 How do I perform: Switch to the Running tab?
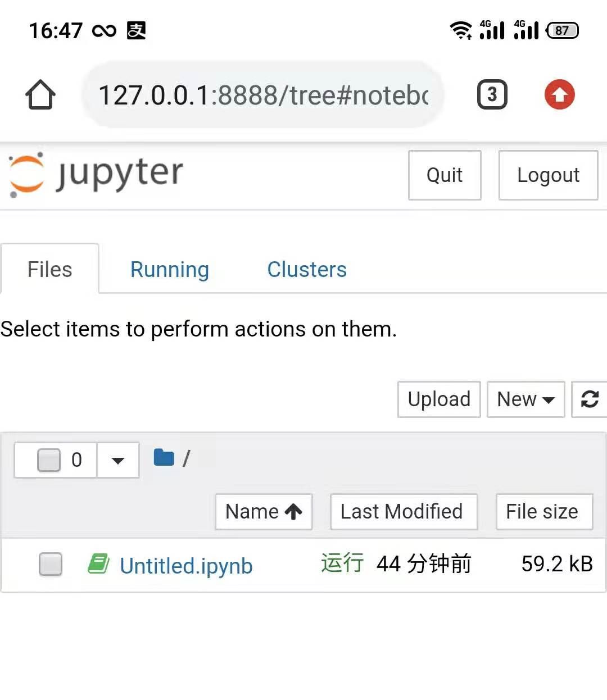coord(169,269)
